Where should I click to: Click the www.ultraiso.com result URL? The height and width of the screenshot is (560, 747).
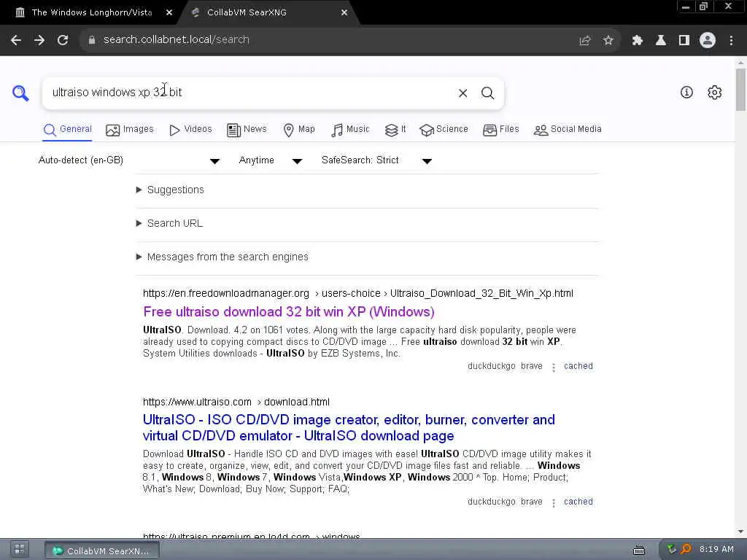click(x=236, y=402)
